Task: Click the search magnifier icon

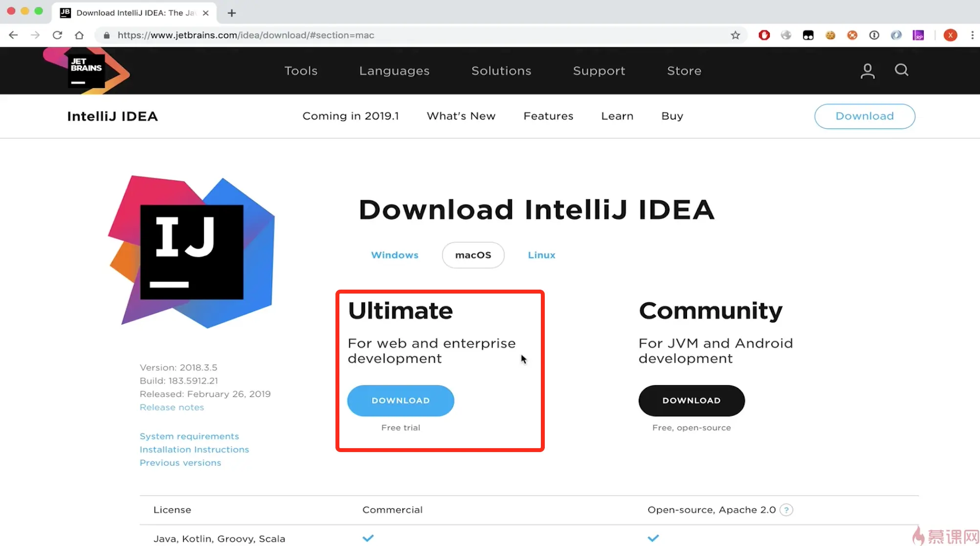Action: coord(901,70)
